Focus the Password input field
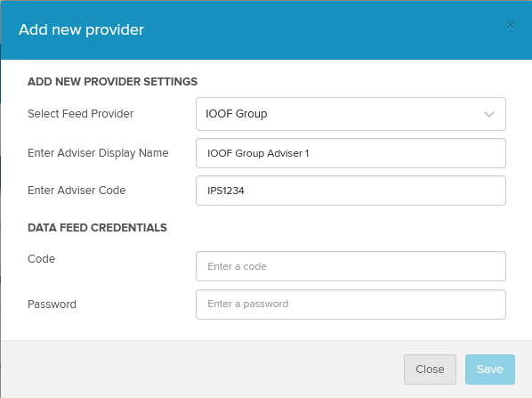The width and height of the screenshot is (532, 398). coord(351,305)
